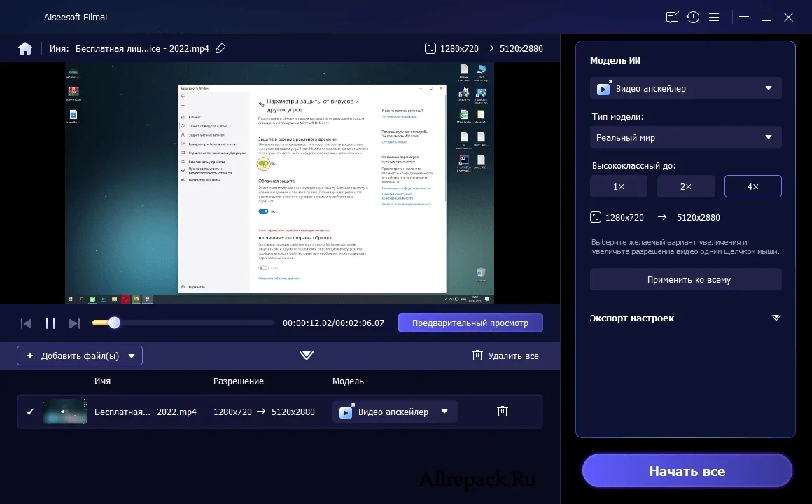Click resolution icon in right panel

596,217
